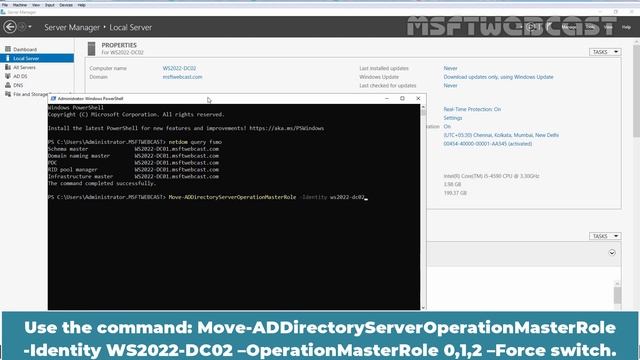
Task: Expand the lower section with chevron button
Action: click(612, 253)
